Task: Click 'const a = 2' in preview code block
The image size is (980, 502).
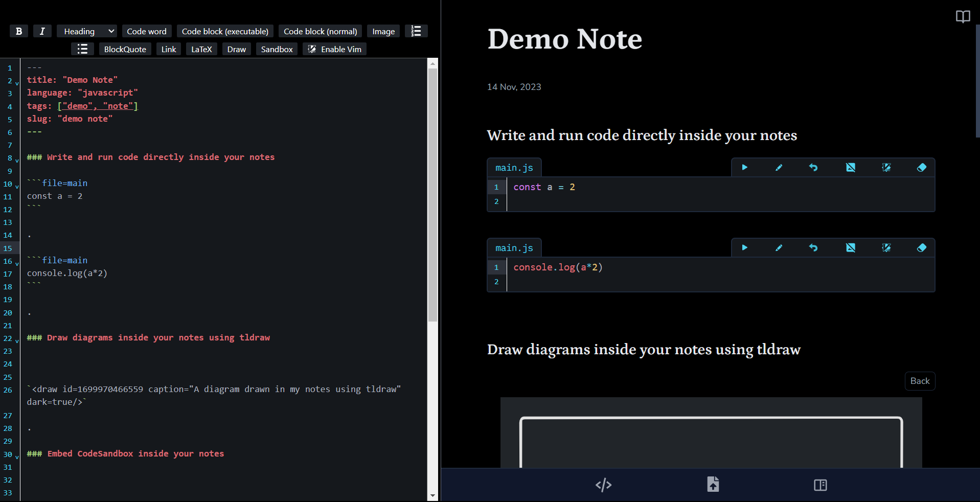Action: tap(544, 187)
